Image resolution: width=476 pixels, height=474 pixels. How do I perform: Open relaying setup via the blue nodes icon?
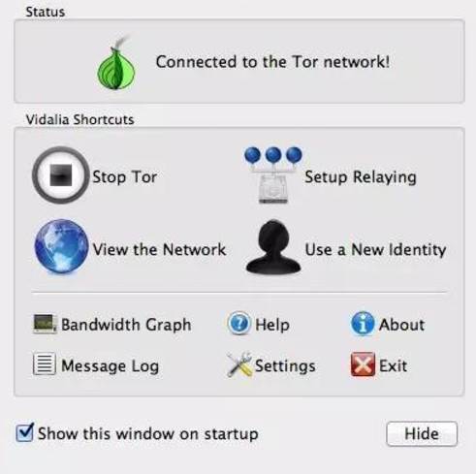click(x=273, y=174)
